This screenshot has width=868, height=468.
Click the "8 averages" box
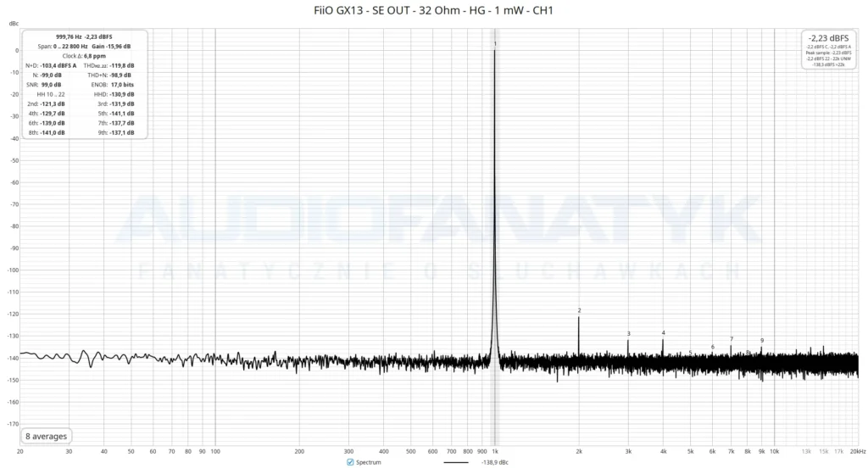coord(46,436)
